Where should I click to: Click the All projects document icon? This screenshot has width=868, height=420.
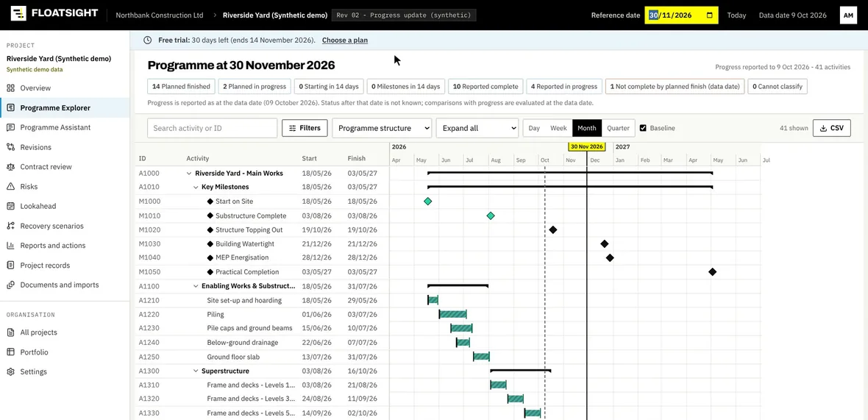10,332
